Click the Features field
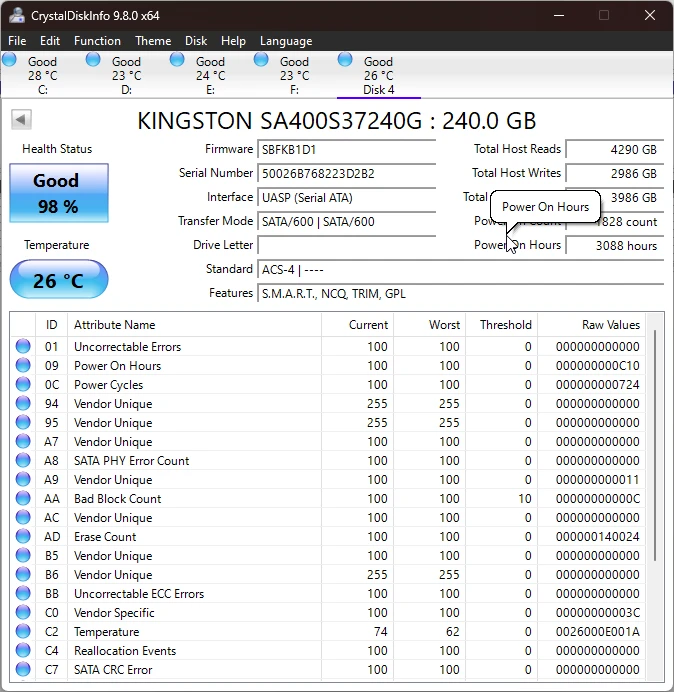Viewport: 674px width, 692px height. tap(460, 293)
